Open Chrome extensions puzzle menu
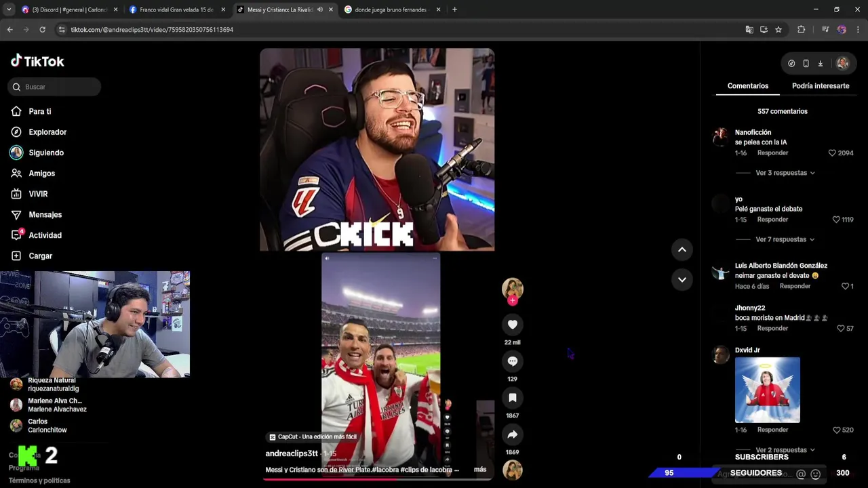Image resolution: width=868 pixels, height=488 pixels. pos(801,30)
